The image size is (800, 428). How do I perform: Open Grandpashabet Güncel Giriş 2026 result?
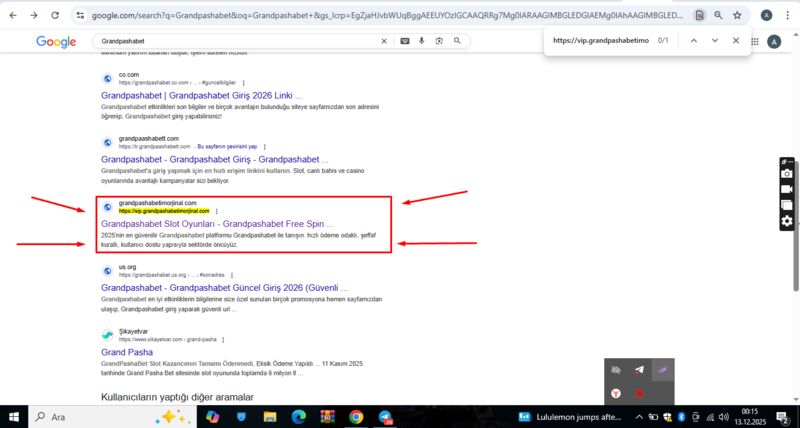point(224,288)
